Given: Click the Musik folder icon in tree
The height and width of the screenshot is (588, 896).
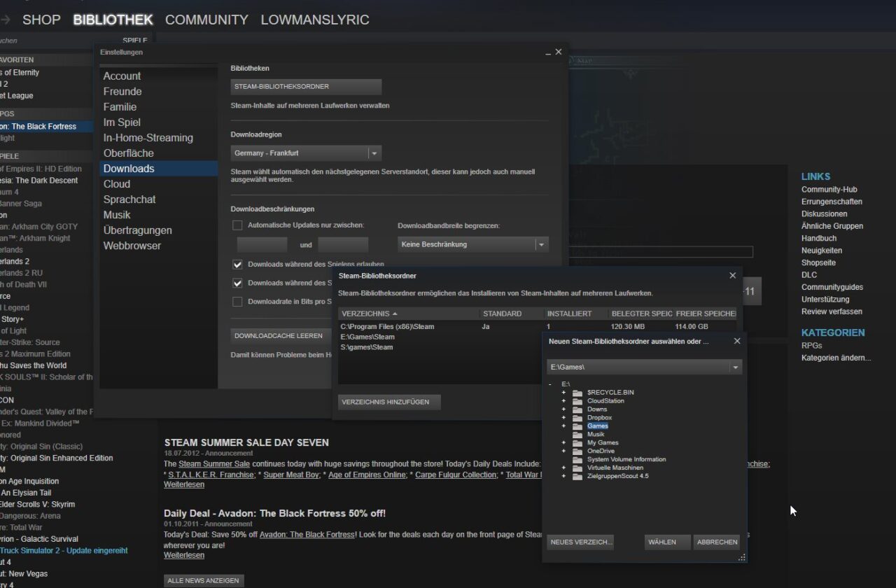Looking at the screenshot, I should (x=577, y=435).
